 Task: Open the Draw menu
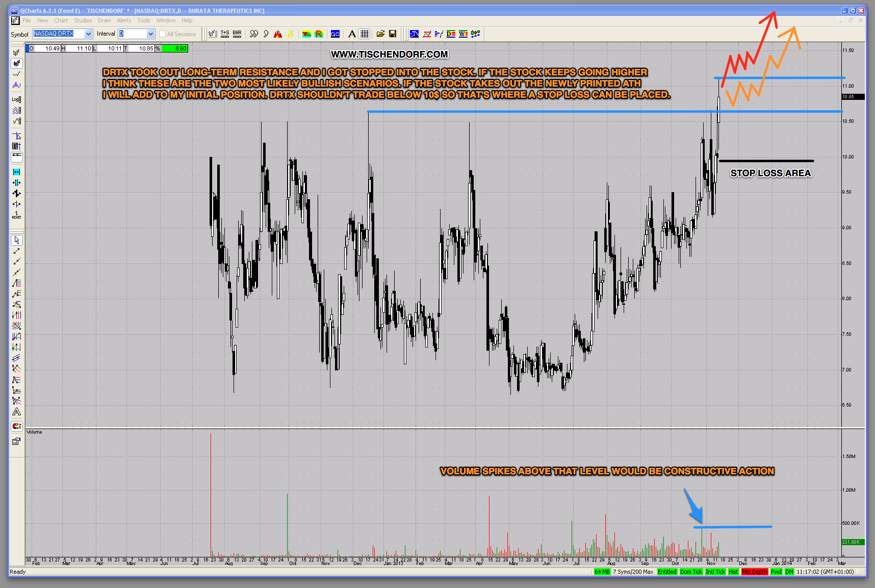[104, 20]
